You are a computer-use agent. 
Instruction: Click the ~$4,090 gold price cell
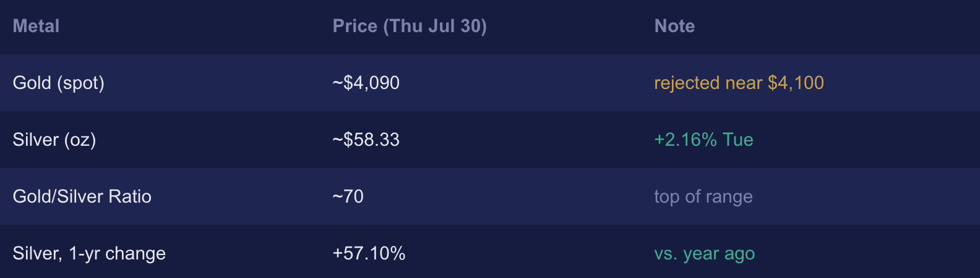click(366, 83)
